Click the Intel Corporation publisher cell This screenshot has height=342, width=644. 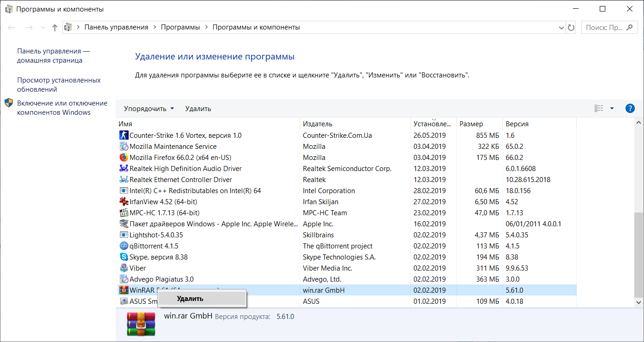[x=329, y=191]
